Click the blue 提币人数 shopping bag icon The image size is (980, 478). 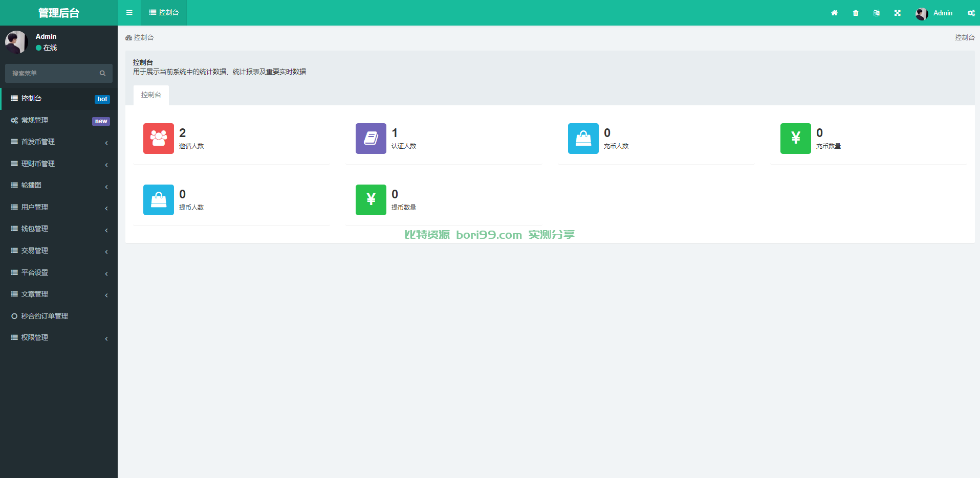[159, 200]
